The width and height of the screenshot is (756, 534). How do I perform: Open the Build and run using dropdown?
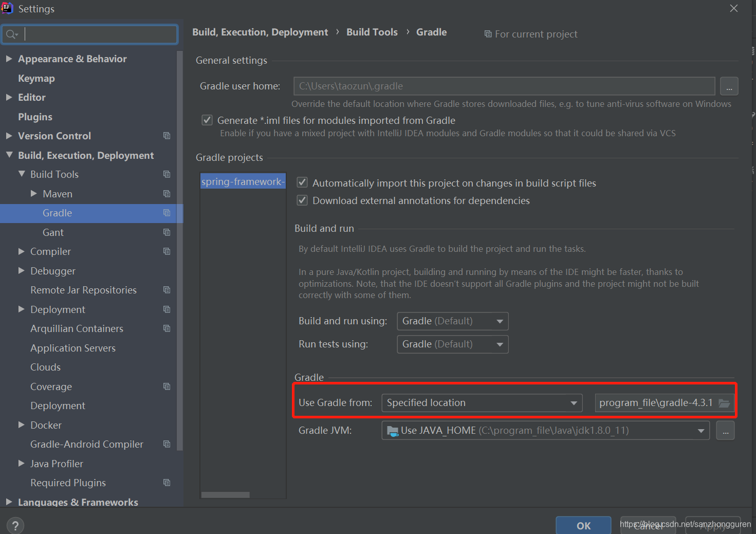click(x=453, y=321)
